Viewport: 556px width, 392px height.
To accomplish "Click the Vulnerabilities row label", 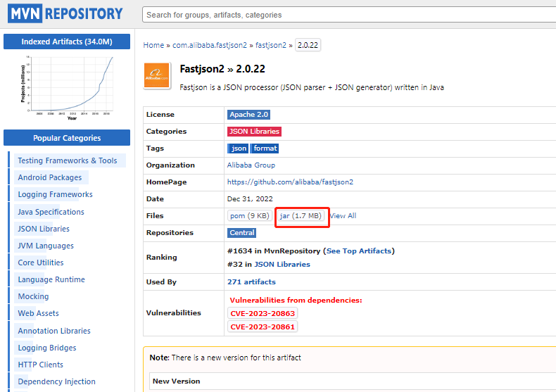I will pyautogui.click(x=173, y=313).
